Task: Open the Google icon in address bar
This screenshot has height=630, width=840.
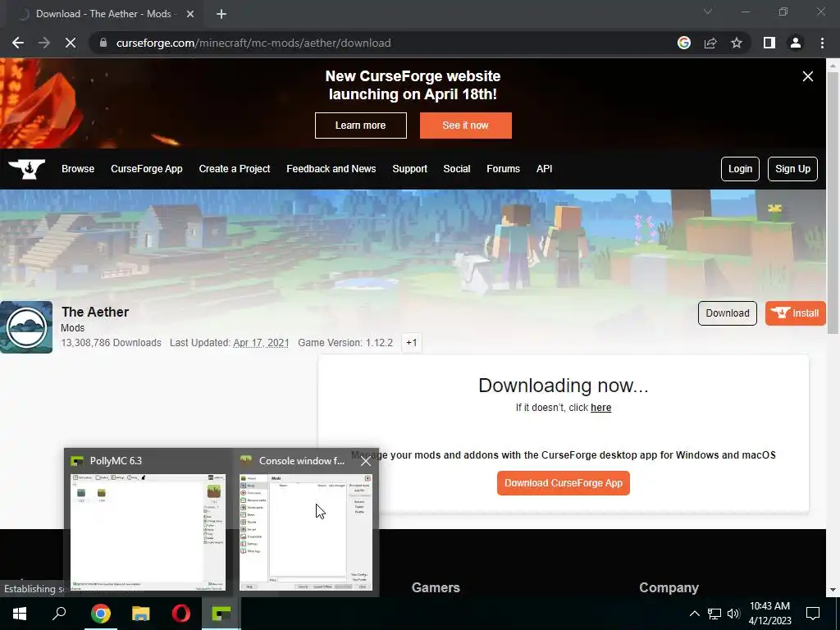Action: pyautogui.click(x=684, y=43)
